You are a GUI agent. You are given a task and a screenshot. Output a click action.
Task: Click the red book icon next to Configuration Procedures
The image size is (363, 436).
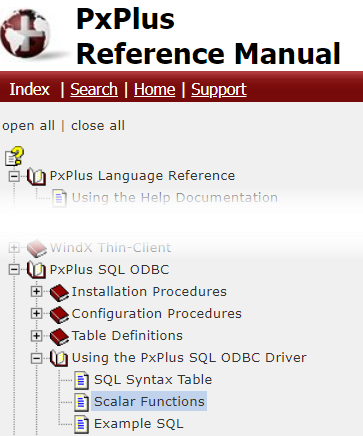[x=59, y=314]
